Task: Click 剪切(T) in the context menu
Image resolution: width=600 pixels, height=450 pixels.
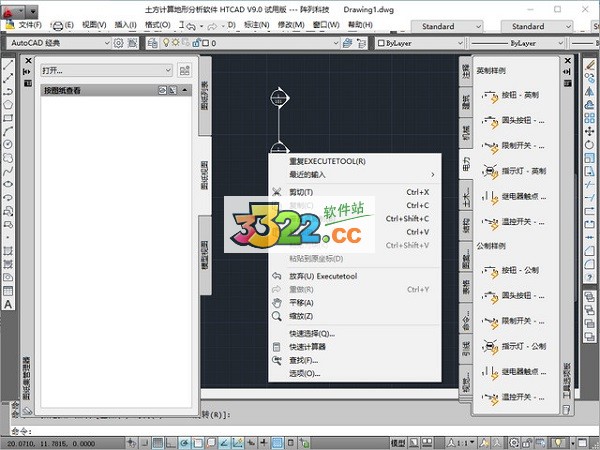Action: pos(300,192)
